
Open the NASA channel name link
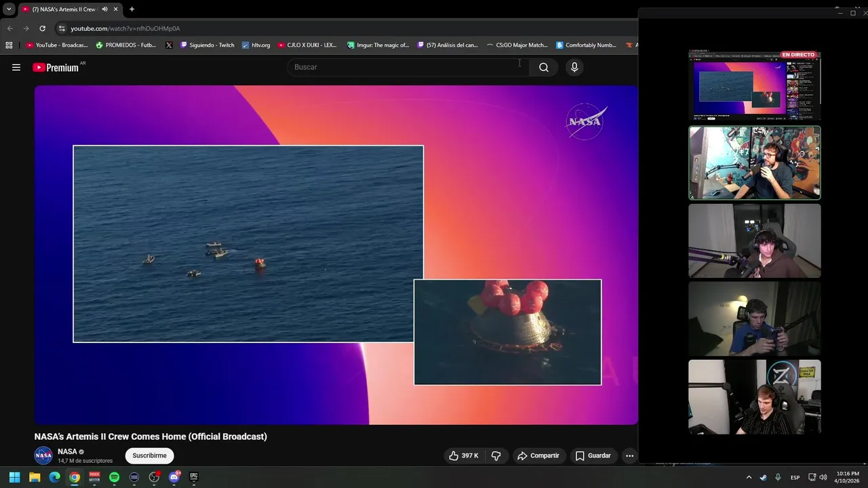(67, 451)
